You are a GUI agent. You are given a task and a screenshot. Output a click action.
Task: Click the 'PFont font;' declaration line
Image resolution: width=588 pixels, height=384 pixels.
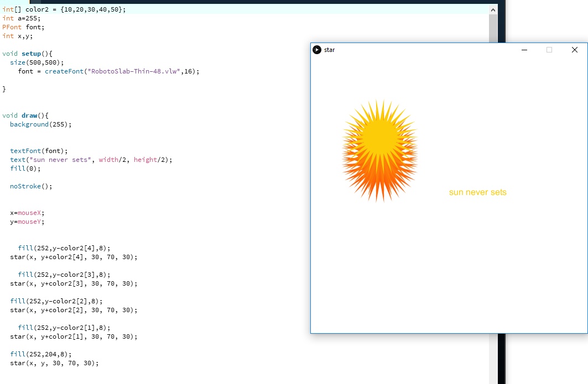(23, 27)
